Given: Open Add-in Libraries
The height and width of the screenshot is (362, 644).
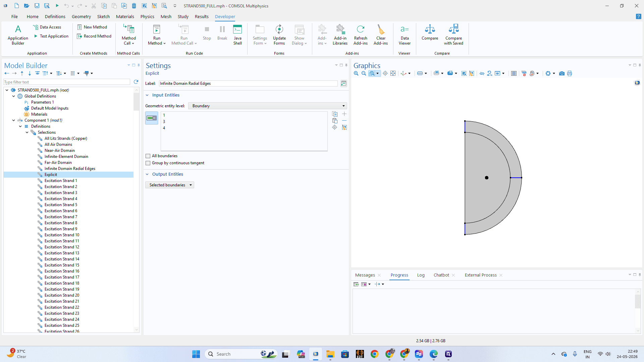Looking at the screenshot, I should (x=340, y=35).
